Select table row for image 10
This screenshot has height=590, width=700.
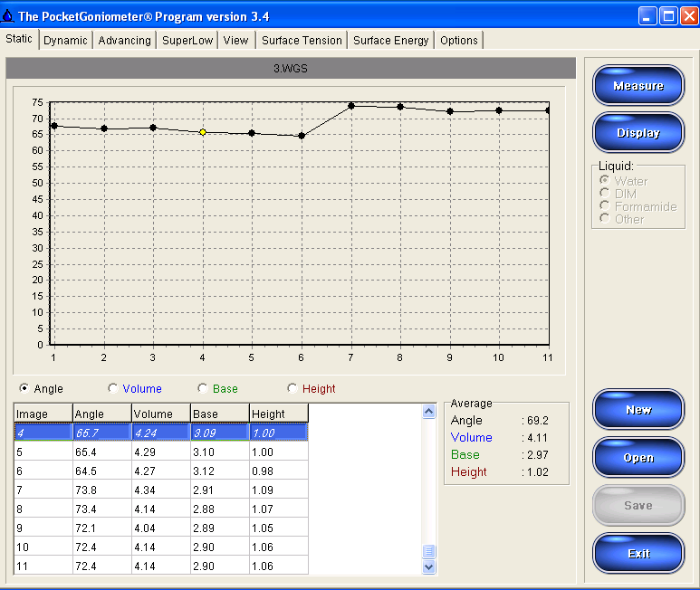(161, 547)
